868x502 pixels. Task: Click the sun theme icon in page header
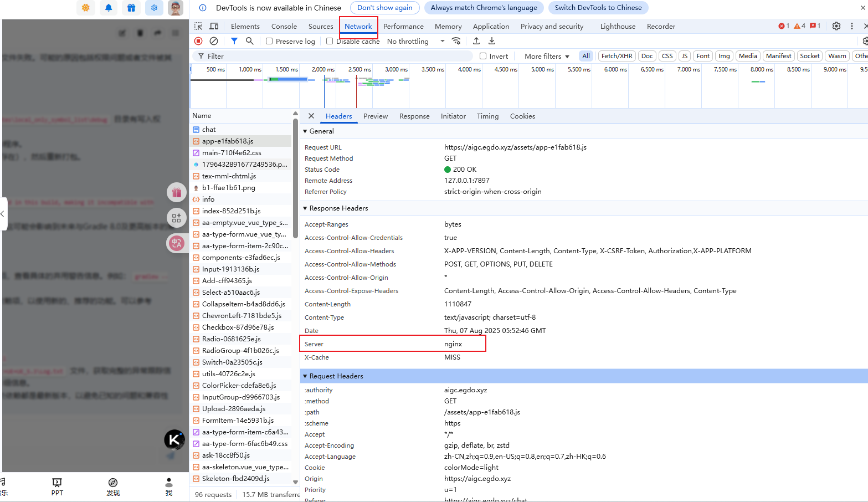point(86,8)
